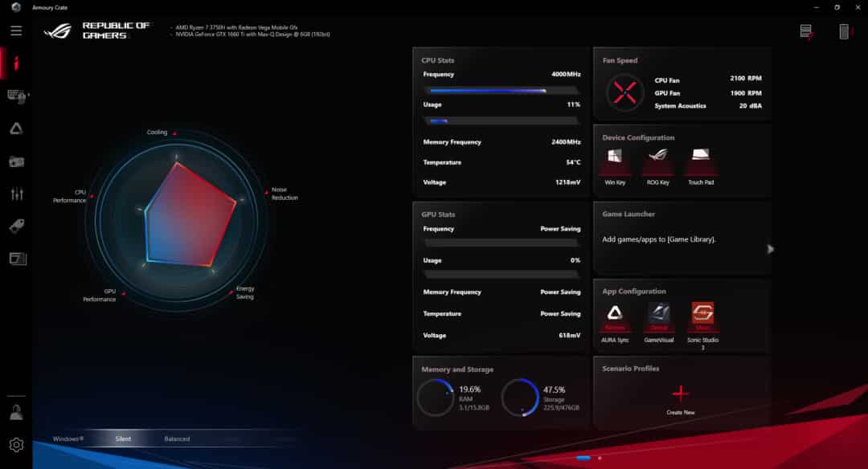Click the CPU Temperature 54°C value
The image size is (868, 469).
pos(573,162)
